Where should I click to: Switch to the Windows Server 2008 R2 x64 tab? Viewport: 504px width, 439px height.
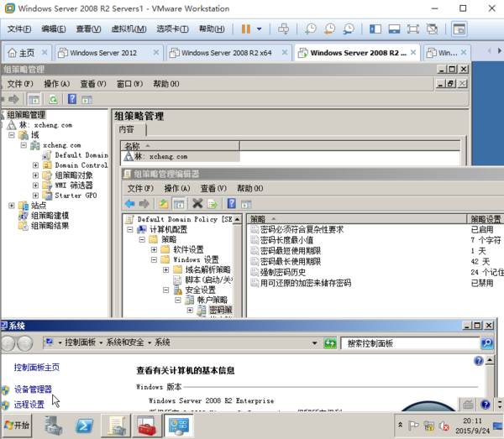[x=226, y=53]
